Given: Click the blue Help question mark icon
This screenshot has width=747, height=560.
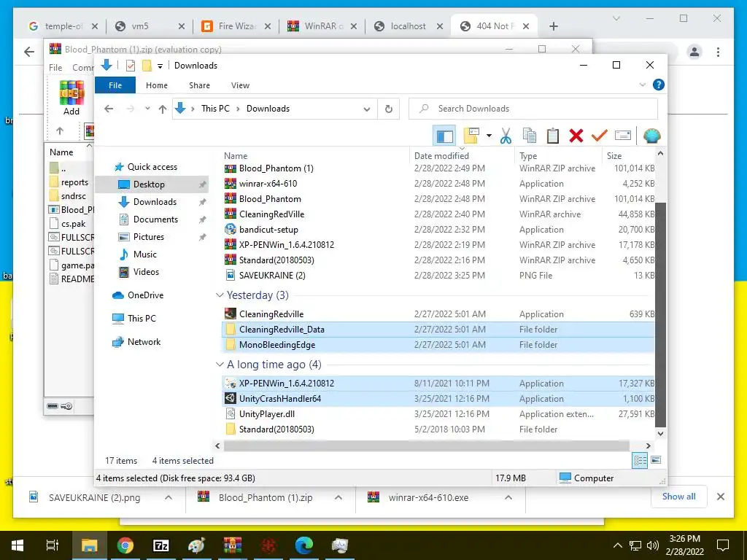Looking at the screenshot, I should [x=659, y=85].
